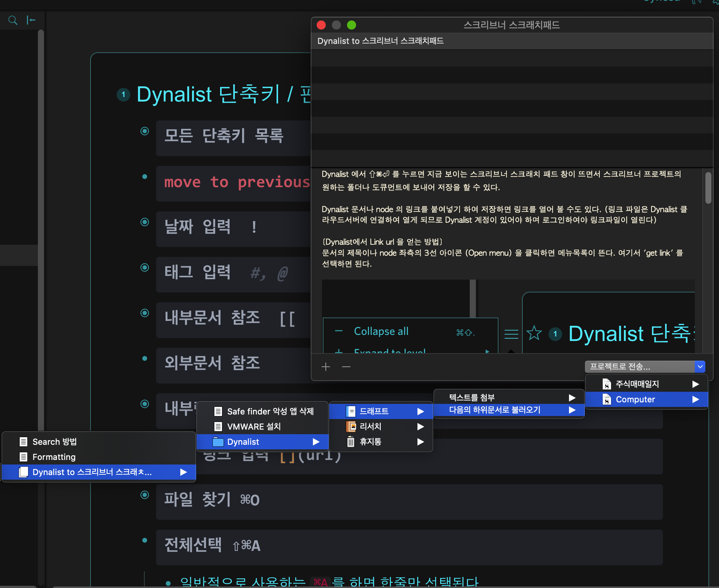This screenshot has height=588, width=719.
Task: Click bullet next to move to previous item
Action: (145, 177)
